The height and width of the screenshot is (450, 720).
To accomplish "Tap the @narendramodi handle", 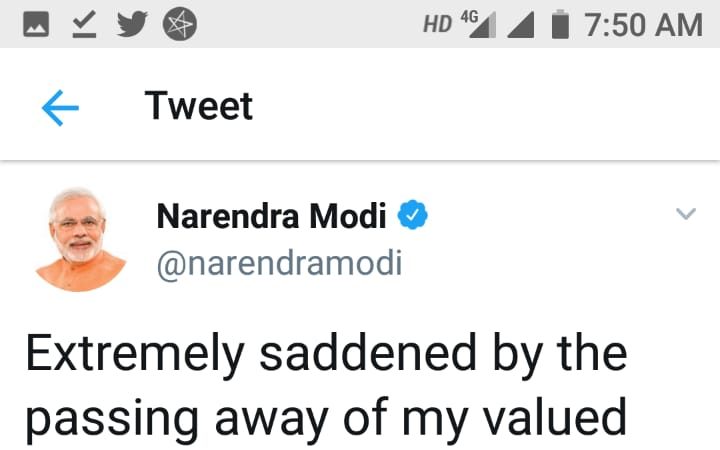I will pos(279,263).
